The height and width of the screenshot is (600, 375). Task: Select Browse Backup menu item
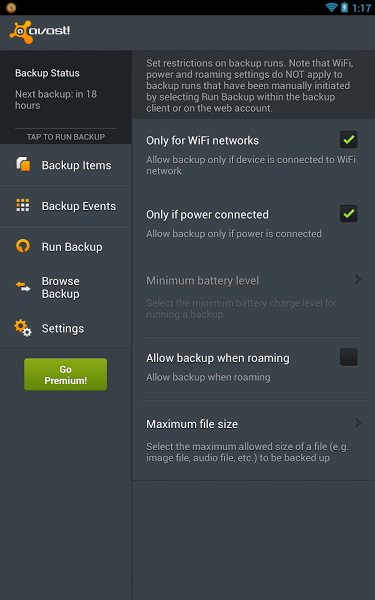coord(65,287)
